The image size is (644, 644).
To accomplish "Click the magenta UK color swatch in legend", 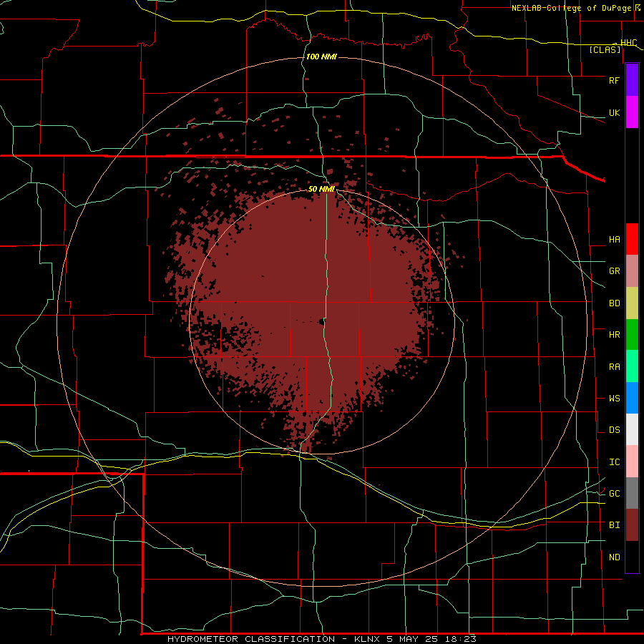I will (x=632, y=112).
